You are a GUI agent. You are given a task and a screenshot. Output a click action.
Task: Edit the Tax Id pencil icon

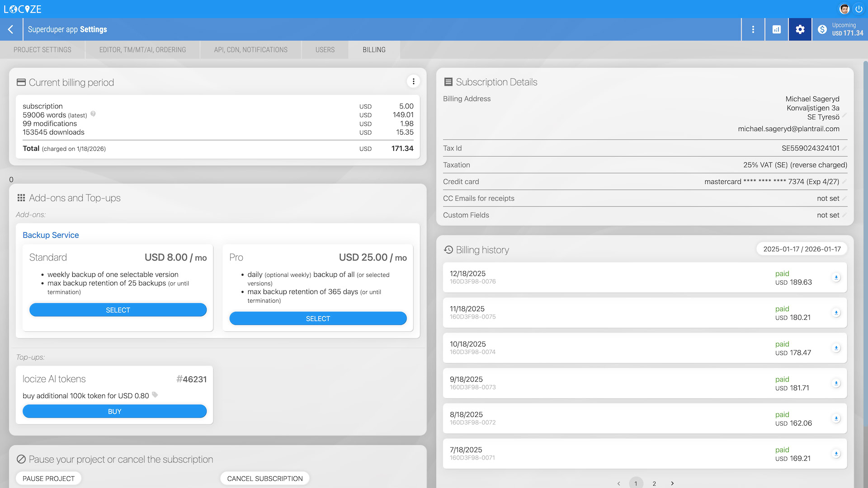coord(844,148)
